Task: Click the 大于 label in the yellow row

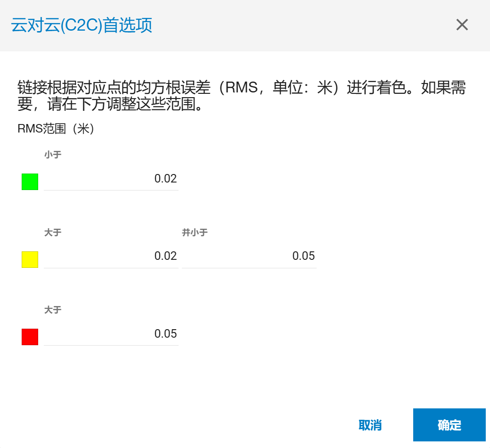Action: coord(53,232)
